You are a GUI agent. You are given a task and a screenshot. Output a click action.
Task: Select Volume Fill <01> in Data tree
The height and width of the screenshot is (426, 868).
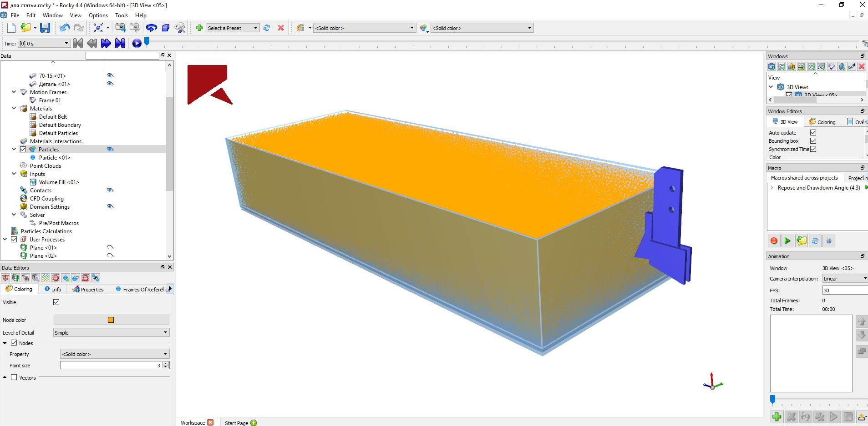coord(59,182)
